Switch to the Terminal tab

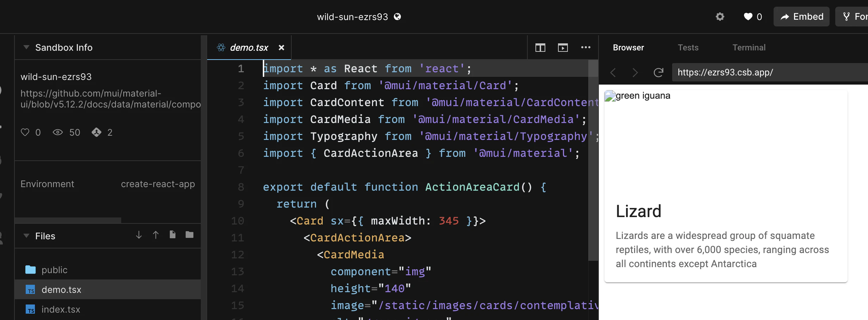pyautogui.click(x=749, y=47)
